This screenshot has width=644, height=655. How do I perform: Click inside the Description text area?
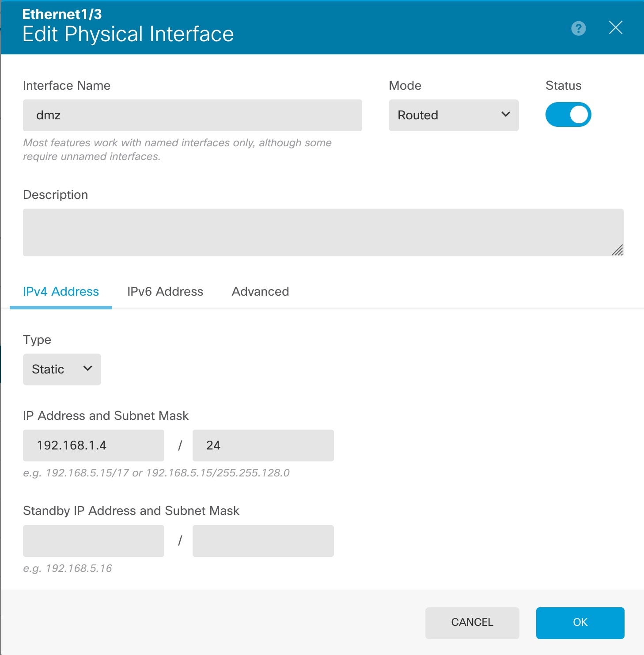tap(323, 232)
